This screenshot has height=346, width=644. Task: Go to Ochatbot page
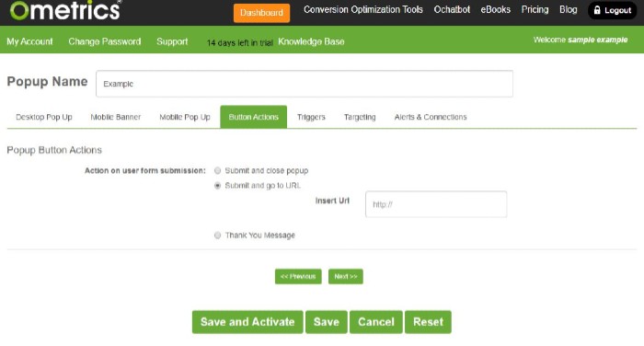tap(452, 9)
